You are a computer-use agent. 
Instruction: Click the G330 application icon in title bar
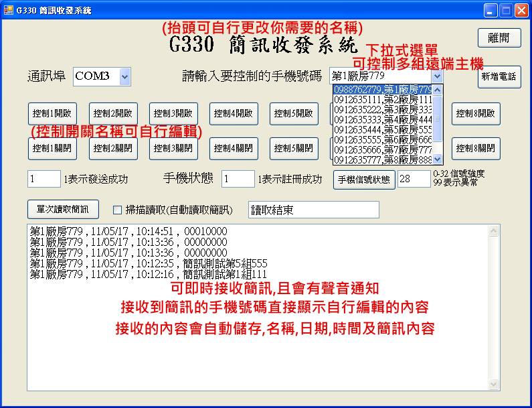(x=9, y=10)
